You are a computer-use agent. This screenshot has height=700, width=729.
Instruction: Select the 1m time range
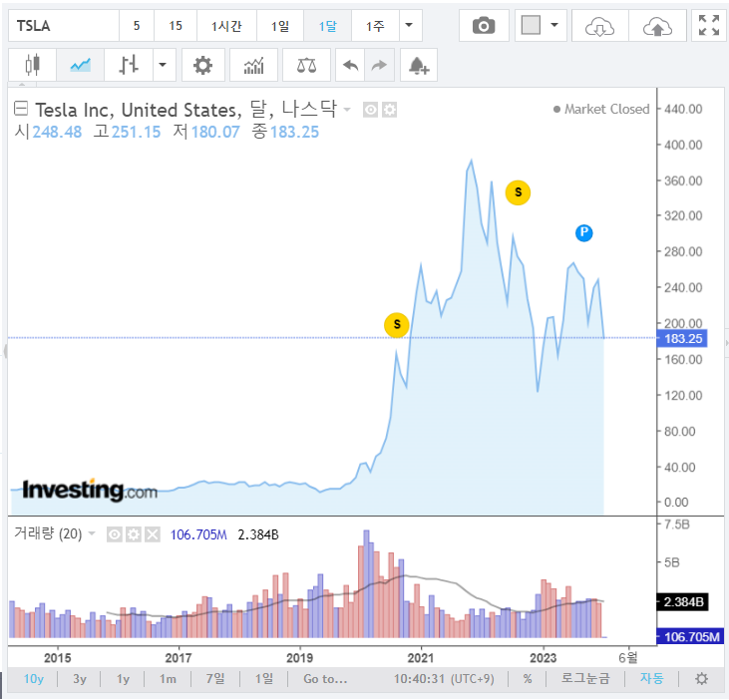click(x=168, y=679)
